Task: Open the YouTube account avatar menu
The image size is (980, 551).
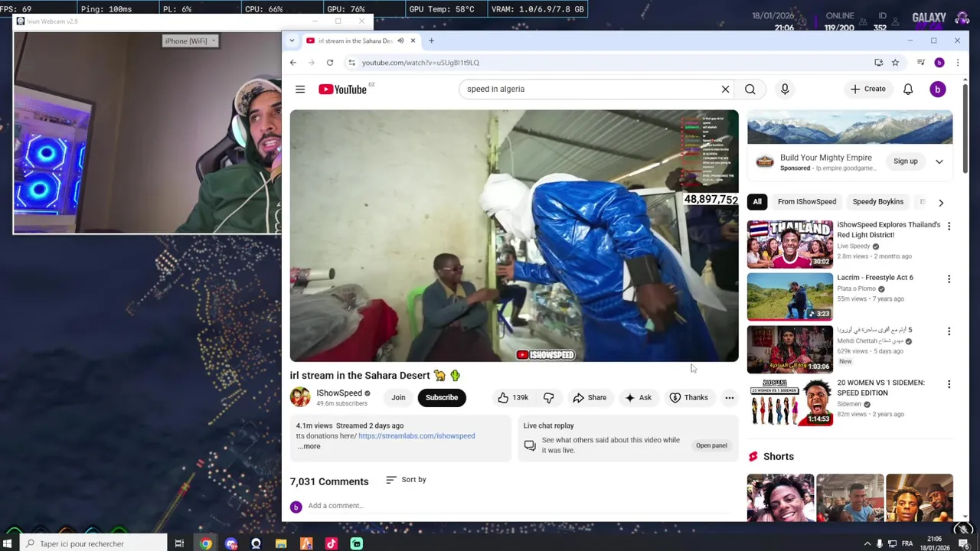Action: tap(937, 90)
